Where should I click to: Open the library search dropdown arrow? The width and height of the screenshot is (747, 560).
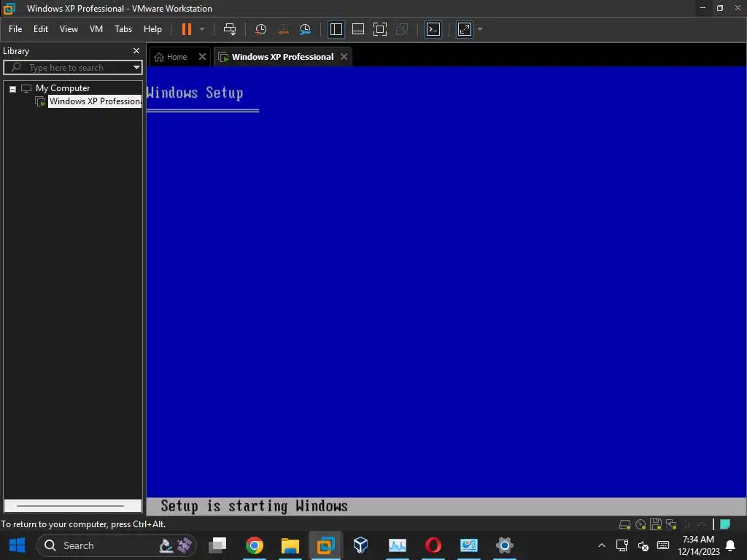coord(136,68)
